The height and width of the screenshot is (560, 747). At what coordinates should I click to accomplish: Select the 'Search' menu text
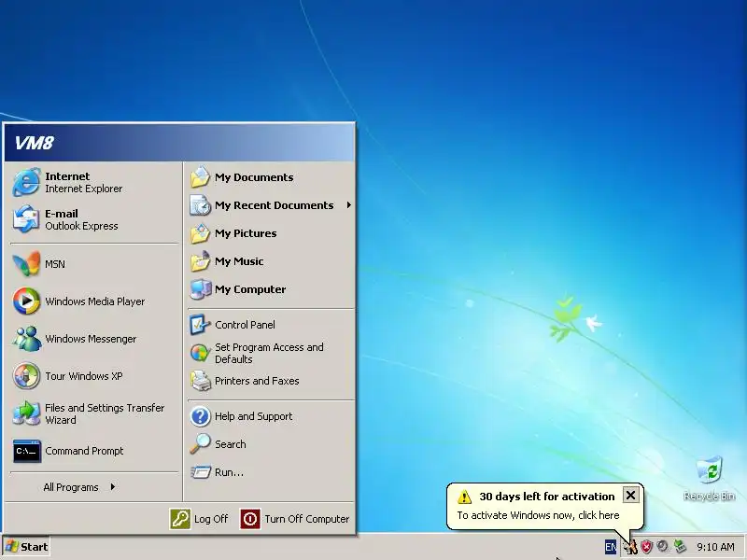click(x=230, y=444)
